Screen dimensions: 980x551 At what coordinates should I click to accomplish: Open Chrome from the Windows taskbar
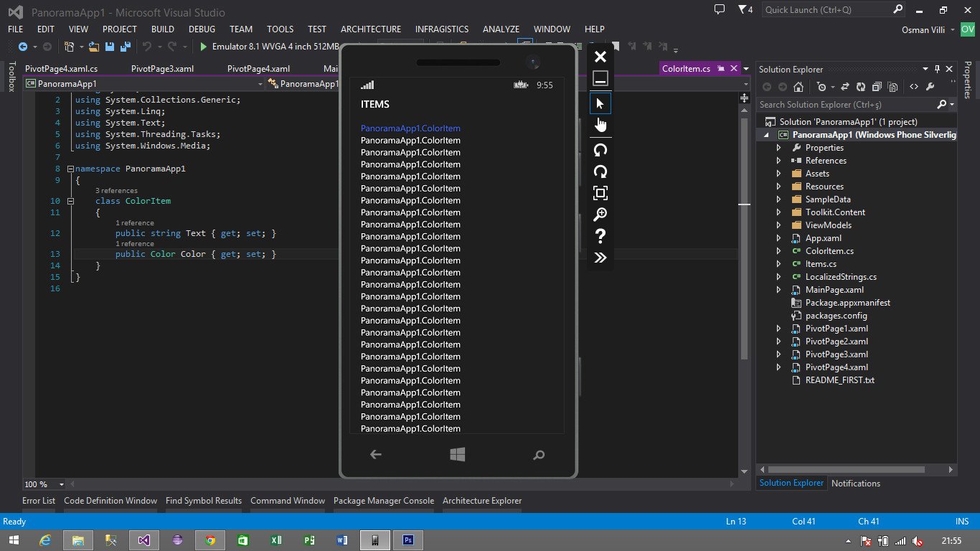click(x=209, y=540)
